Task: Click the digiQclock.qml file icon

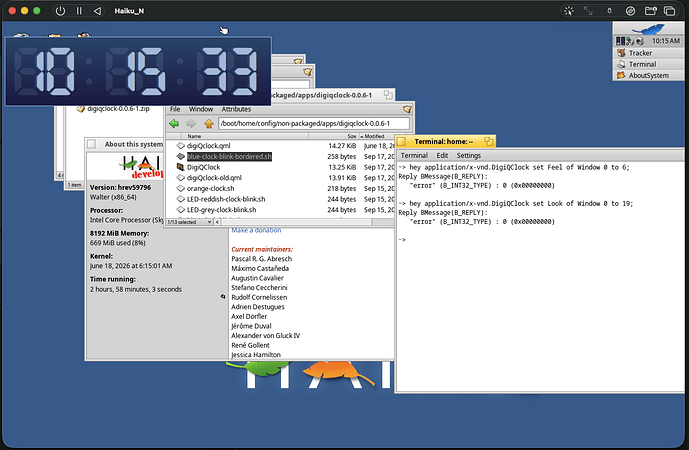Action: pyautogui.click(x=180, y=145)
